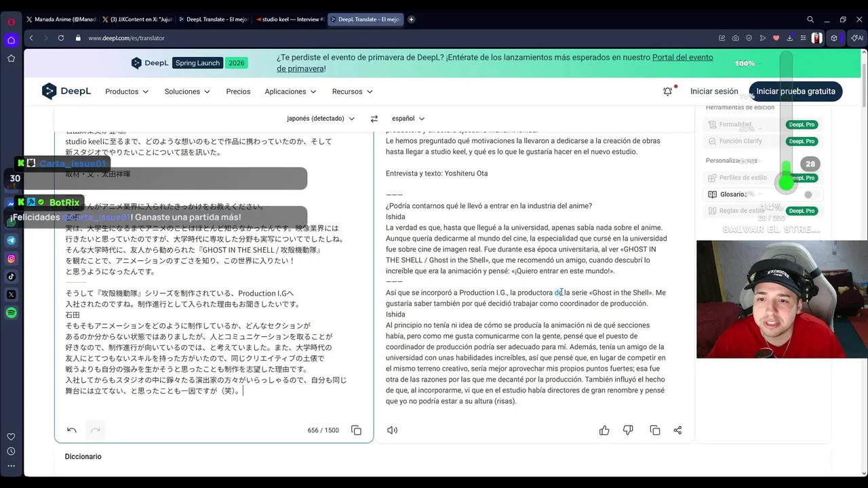The width and height of the screenshot is (868, 488).
Task: Reload the current page
Action: coord(61,38)
